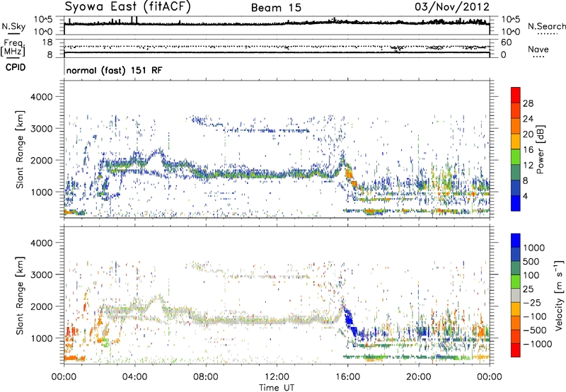The image size is (566, 392).
Task: Pick the light green 12–16 dB Power colorbar segment
Action: (x=516, y=157)
